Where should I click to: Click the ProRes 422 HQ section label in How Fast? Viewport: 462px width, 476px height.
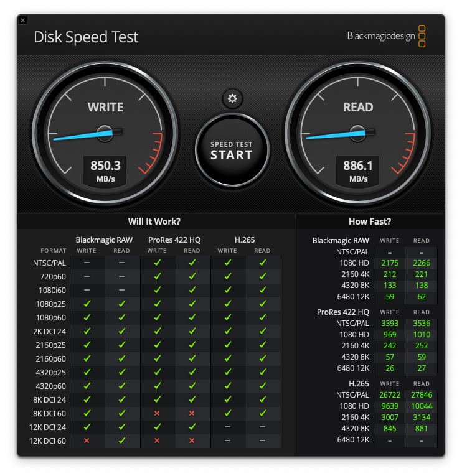pyautogui.click(x=343, y=312)
